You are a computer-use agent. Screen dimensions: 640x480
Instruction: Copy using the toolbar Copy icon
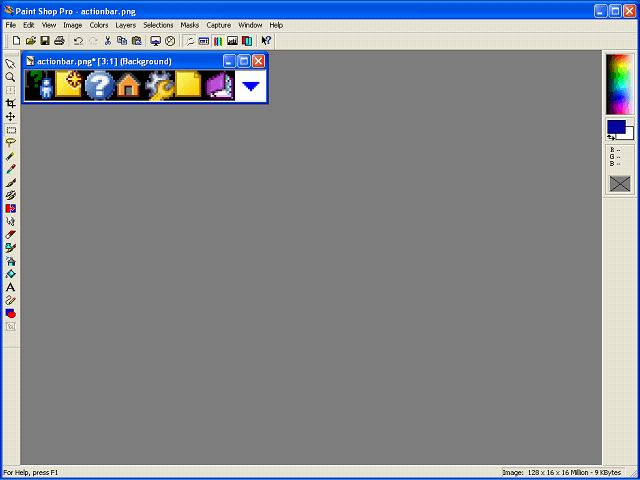[x=122, y=40]
